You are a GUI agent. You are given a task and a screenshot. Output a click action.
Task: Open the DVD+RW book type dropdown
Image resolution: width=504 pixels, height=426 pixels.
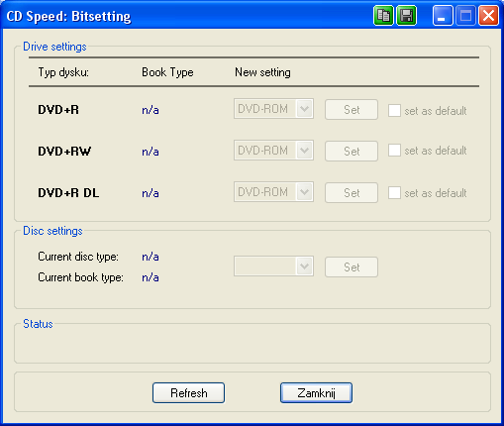(x=273, y=151)
